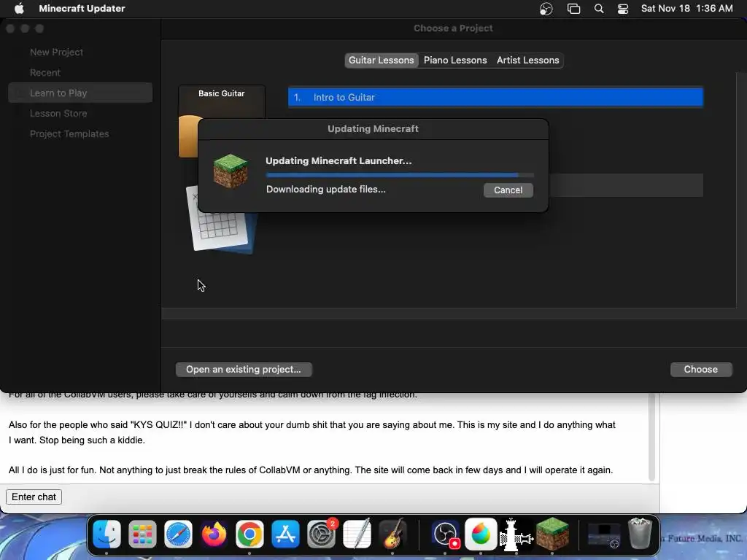Open the App Store dock icon
This screenshot has height=560, width=747.
pos(285,534)
